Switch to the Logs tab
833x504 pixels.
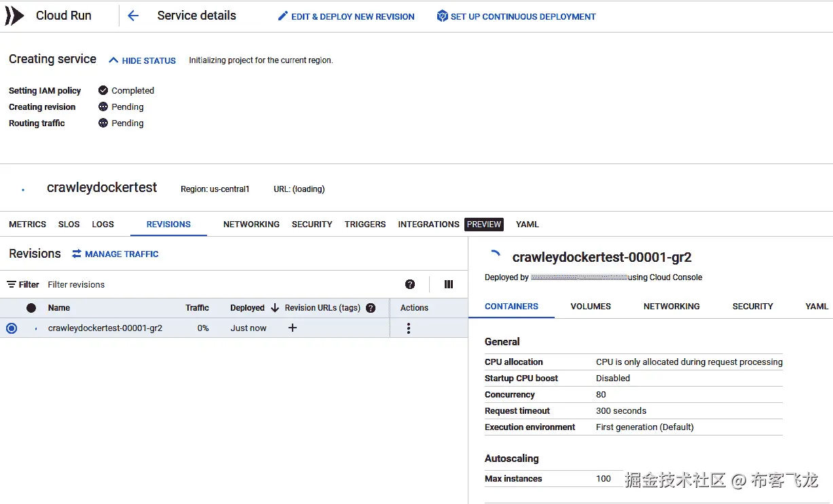(103, 224)
